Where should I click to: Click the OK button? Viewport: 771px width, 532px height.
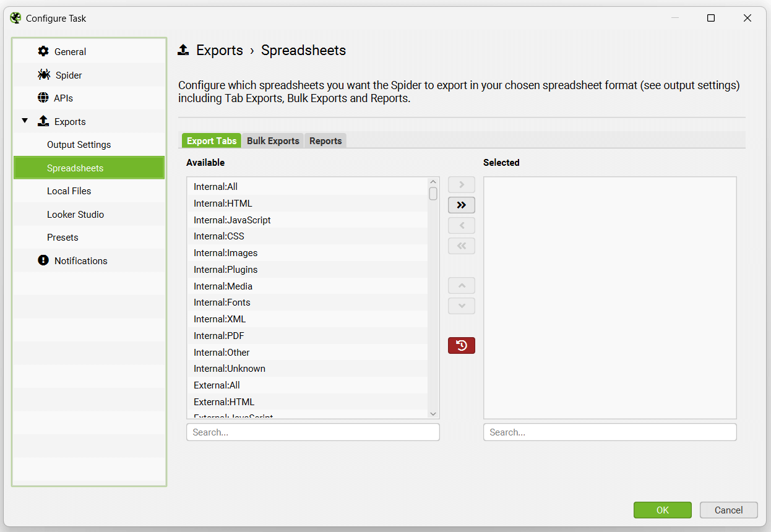click(662, 510)
